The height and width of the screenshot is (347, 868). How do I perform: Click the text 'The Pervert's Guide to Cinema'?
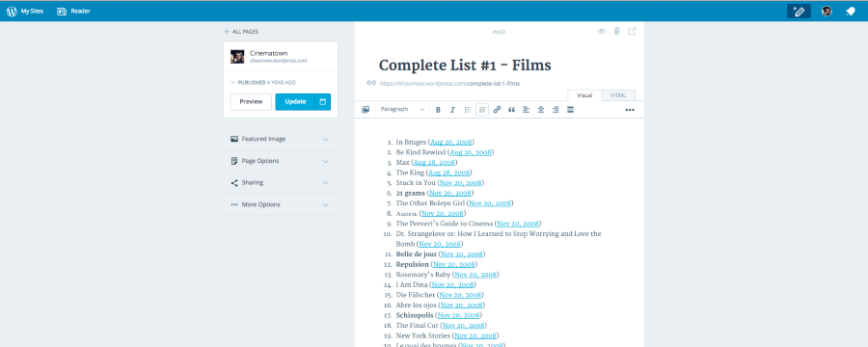[x=444, y=224]
